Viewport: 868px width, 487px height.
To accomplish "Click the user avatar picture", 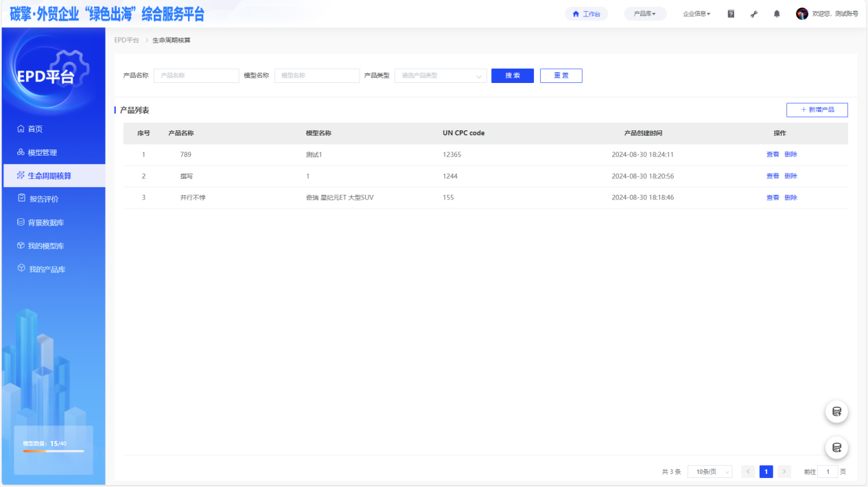I will [801, 14].
